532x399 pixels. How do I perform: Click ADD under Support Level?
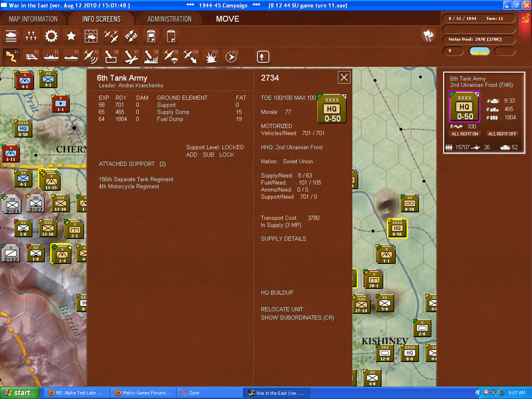coord(192,155)
